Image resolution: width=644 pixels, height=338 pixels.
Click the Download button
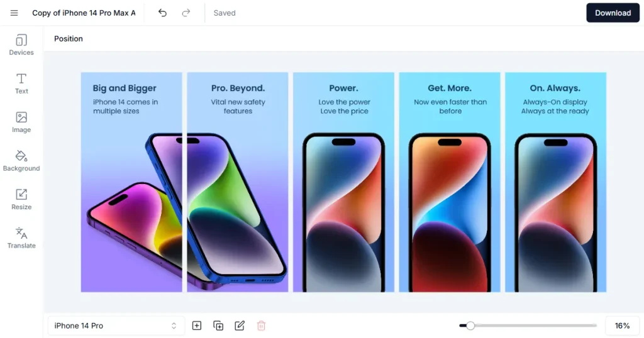(613, 13)
